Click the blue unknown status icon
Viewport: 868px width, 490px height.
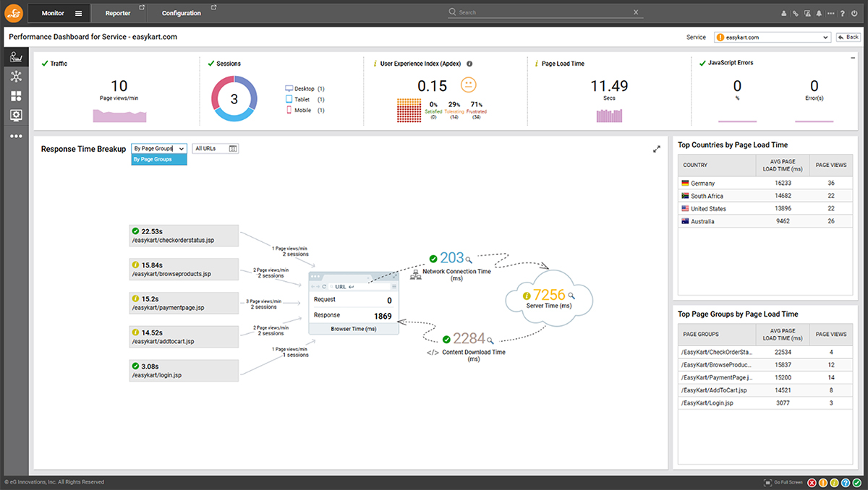point(846,482)
